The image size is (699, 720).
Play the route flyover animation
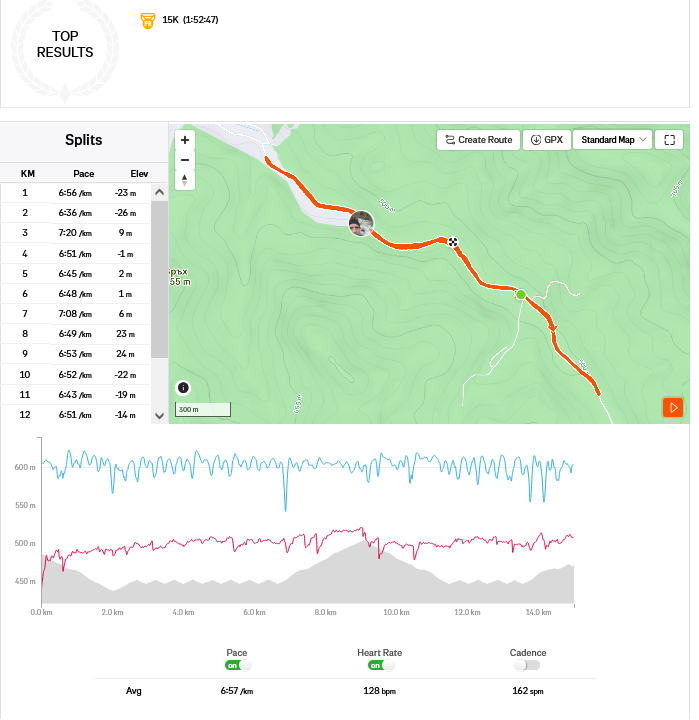pos(674,407)
